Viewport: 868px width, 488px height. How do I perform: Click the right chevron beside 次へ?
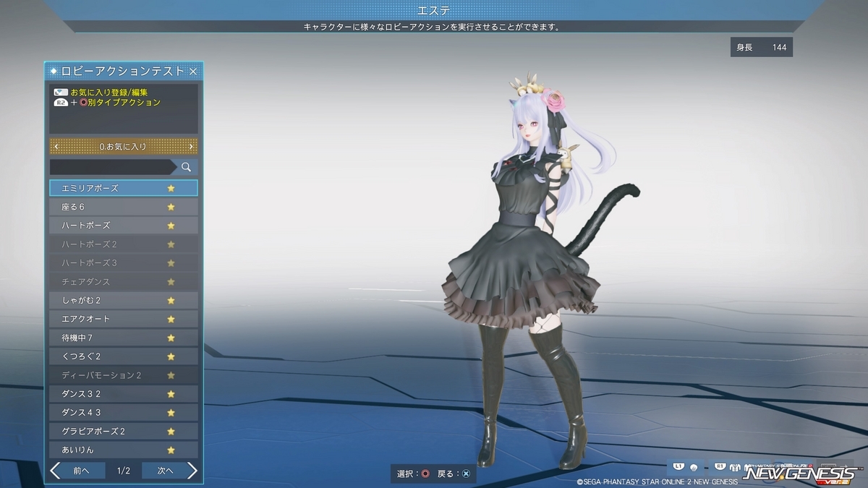point(192,471)
